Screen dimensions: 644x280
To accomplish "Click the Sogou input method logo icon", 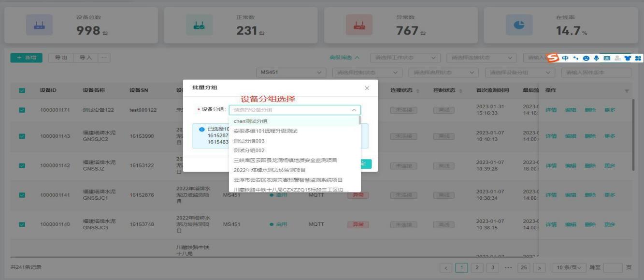I will pyautogui.click(x=553, y=58).
